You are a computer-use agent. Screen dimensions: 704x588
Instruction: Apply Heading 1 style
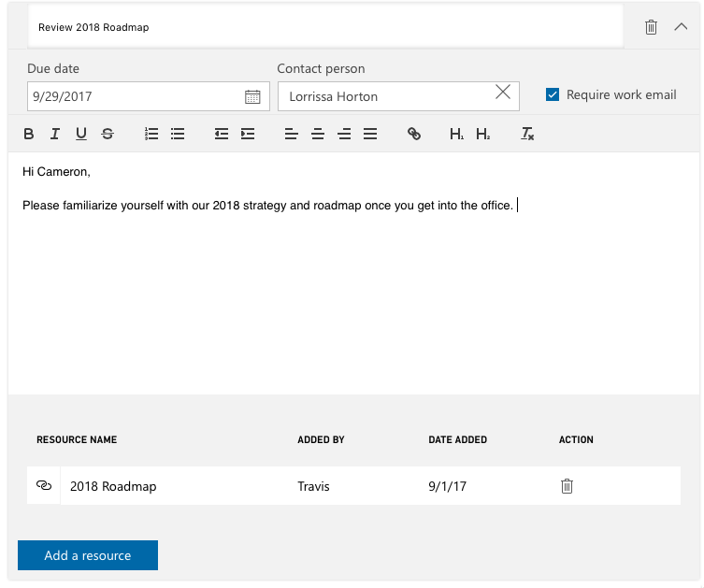(x=456, y=135)
